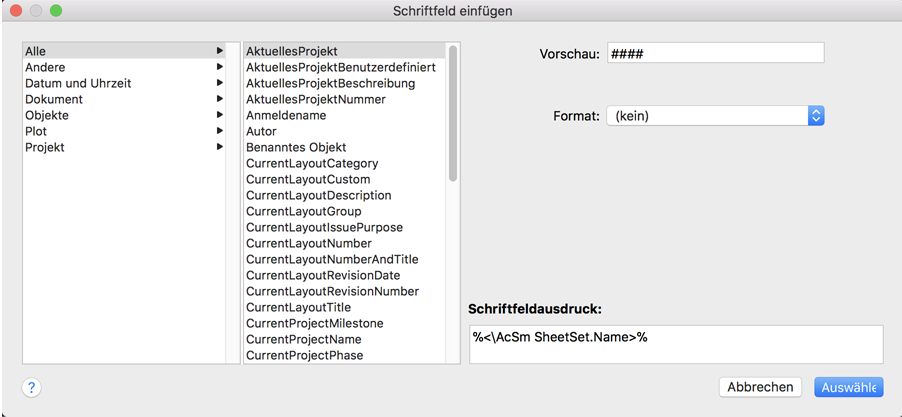Select the Alle category

(36, 51)
